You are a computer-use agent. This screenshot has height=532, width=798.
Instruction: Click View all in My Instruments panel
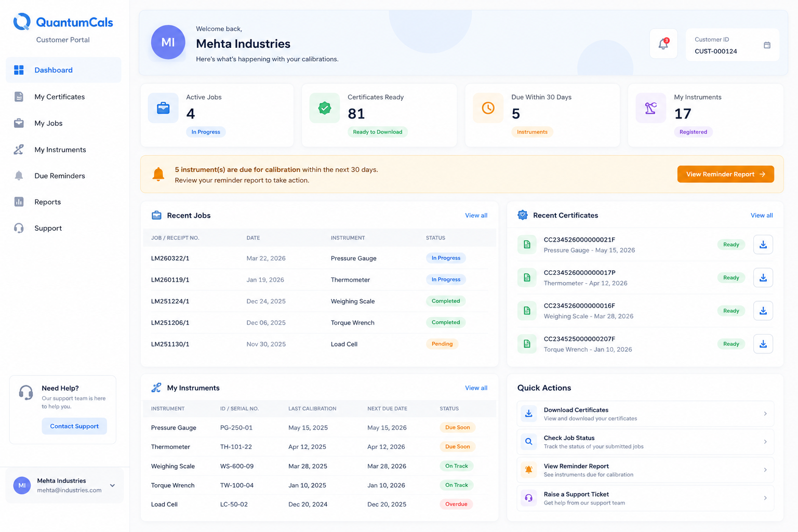(x=476, y=388)
